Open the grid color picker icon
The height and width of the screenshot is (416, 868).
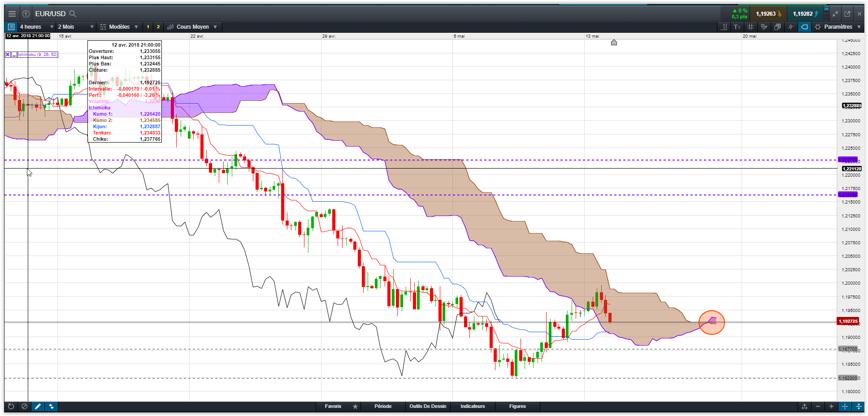coord(764,27)
